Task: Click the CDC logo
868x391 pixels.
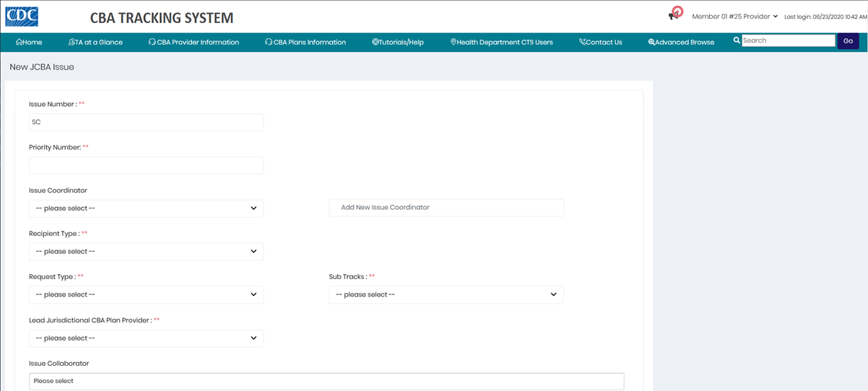Action: tap(22, 17)
